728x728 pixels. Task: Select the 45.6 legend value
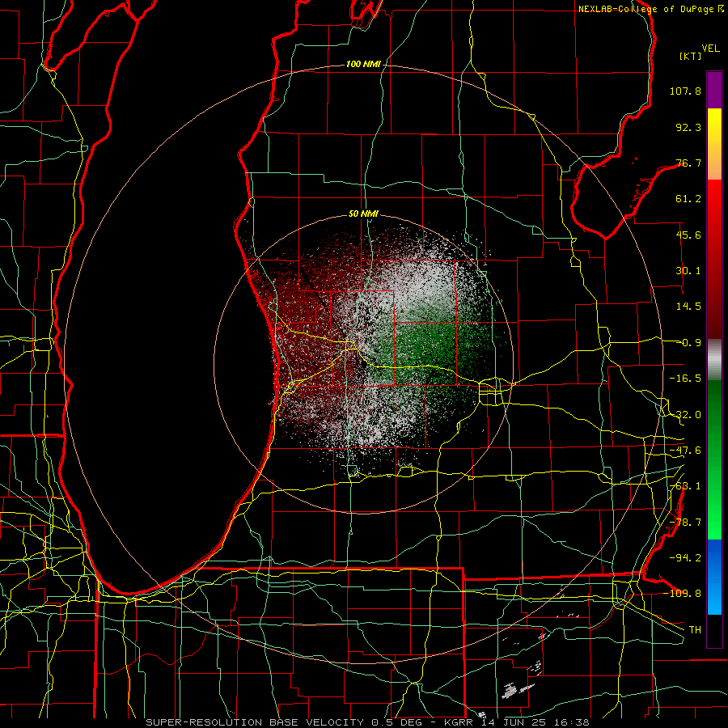pos(688,235)
